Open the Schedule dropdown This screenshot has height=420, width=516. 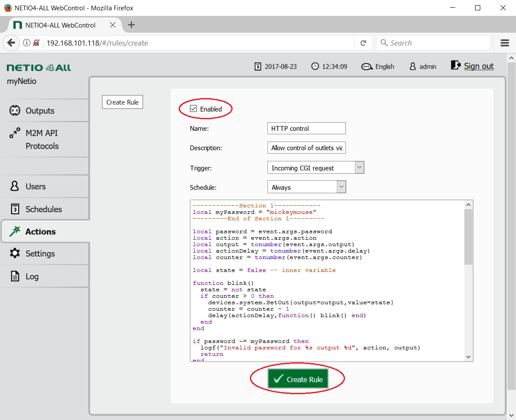pos(307,187)
